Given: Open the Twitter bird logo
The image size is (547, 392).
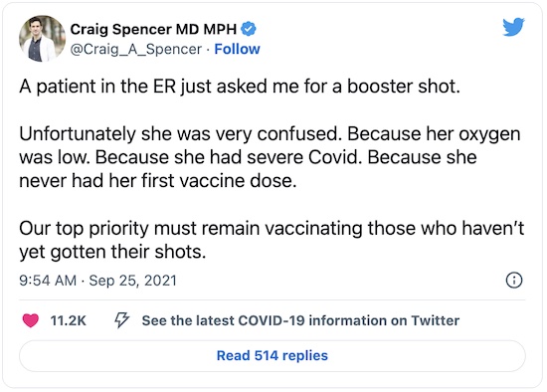Looking at the screenshot, I should point(513,27).
